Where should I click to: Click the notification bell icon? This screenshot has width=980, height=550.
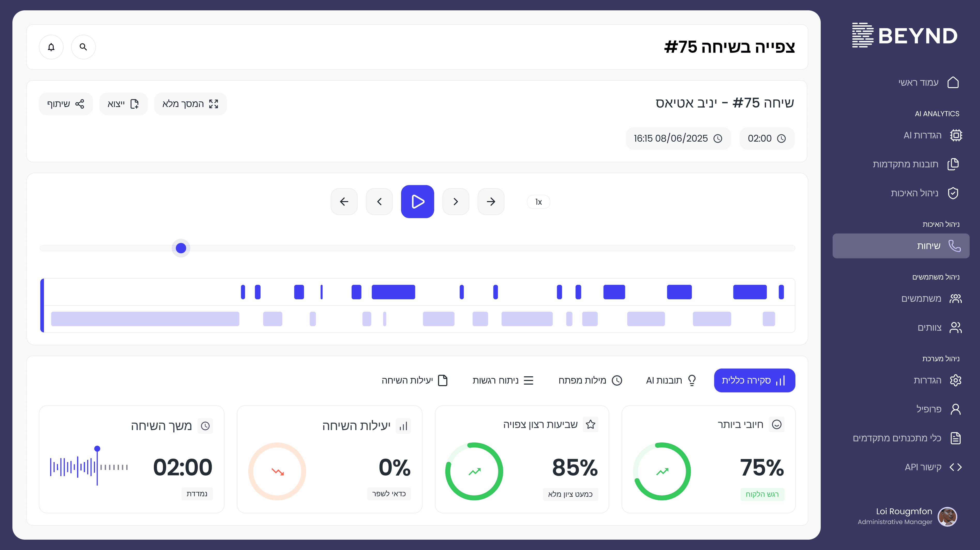pos(51,47)
